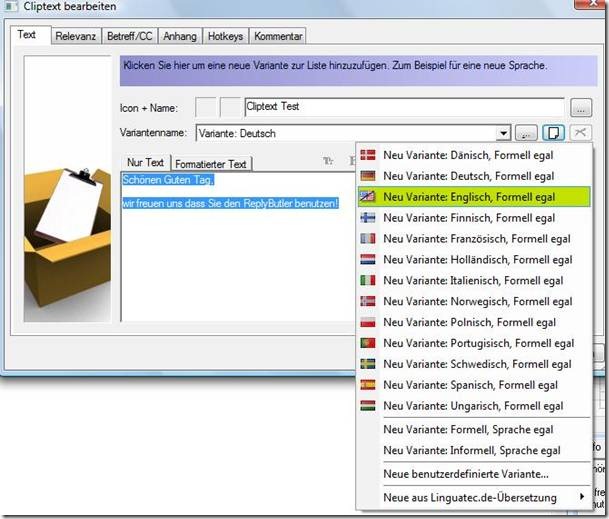Select Neue benutzerdefinierte Variante...
This screenshot has width=609, height=519.
tap(474, 474)
